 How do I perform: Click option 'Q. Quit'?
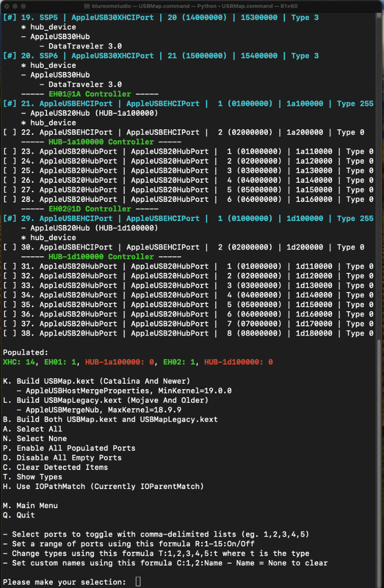(19, 515)
